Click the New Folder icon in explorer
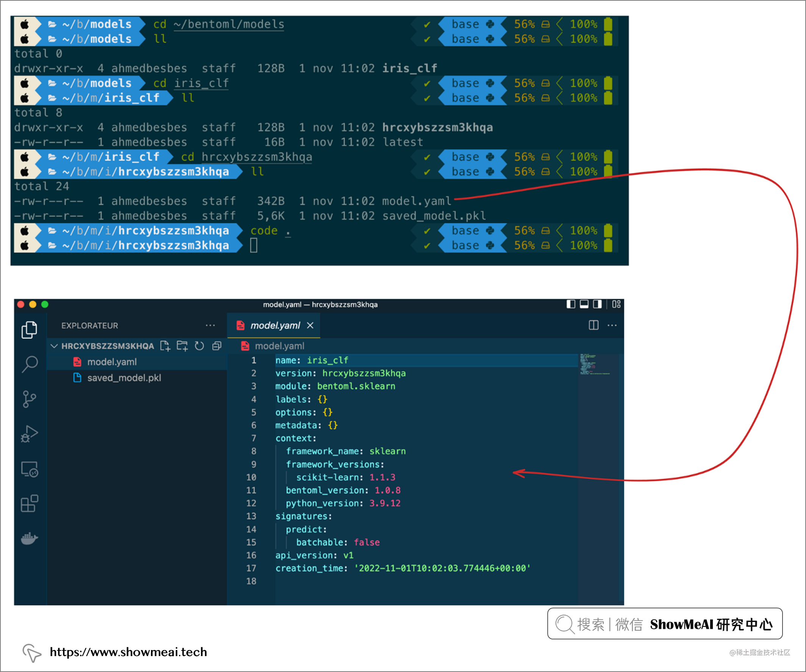Image resolution: width=806 pixels, height=672 pixels. pos(182,346)
